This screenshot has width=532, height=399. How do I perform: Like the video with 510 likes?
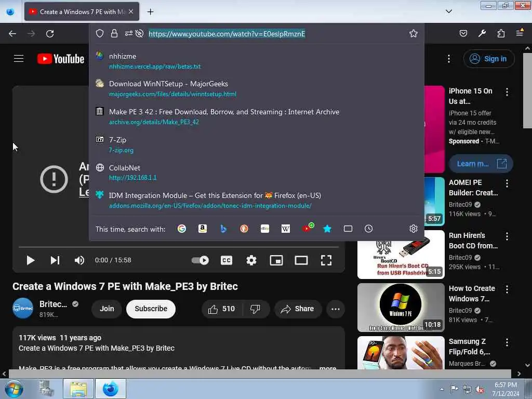221,309
